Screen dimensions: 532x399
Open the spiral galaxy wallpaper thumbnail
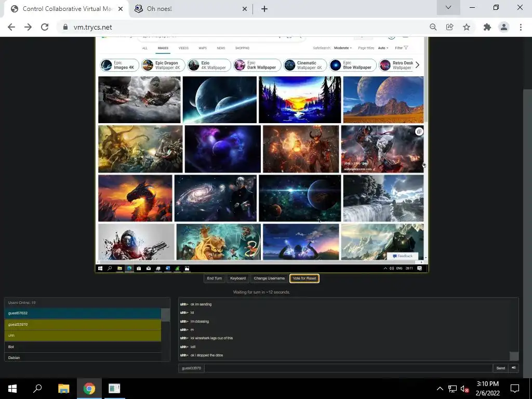(x=216, y=198)
